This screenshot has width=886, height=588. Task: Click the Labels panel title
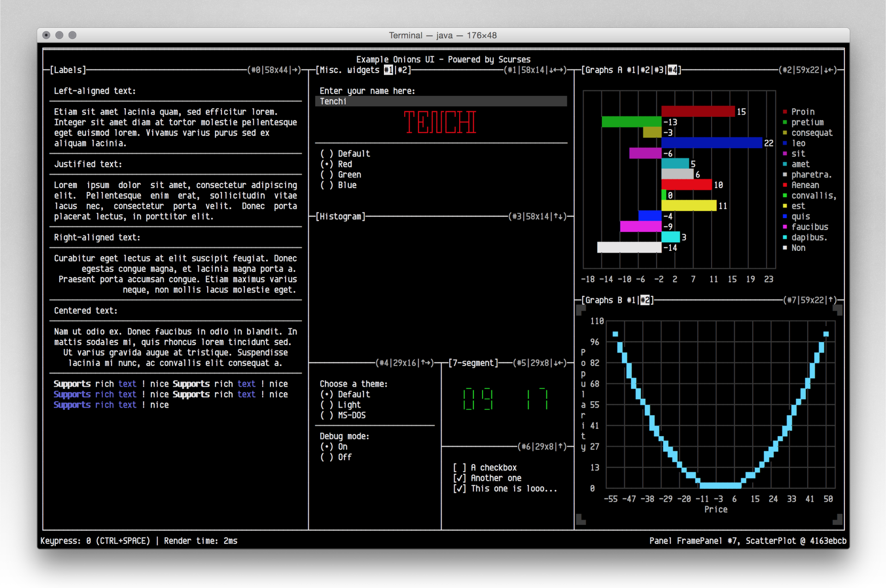(68, 70)
